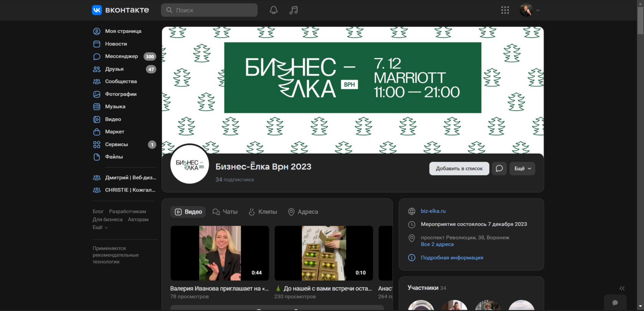Viewport: 644px width, 311px height.
Task: Open the notifications bell
Action: coord(274,10)
